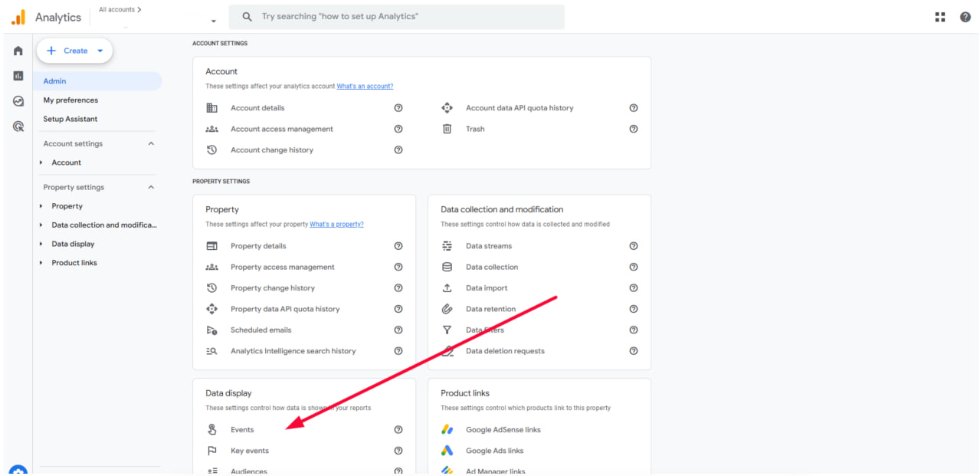Viewport: 980px width, 476px height.
Task: Select Admin in the sidebar
Action: coord(97,81)
